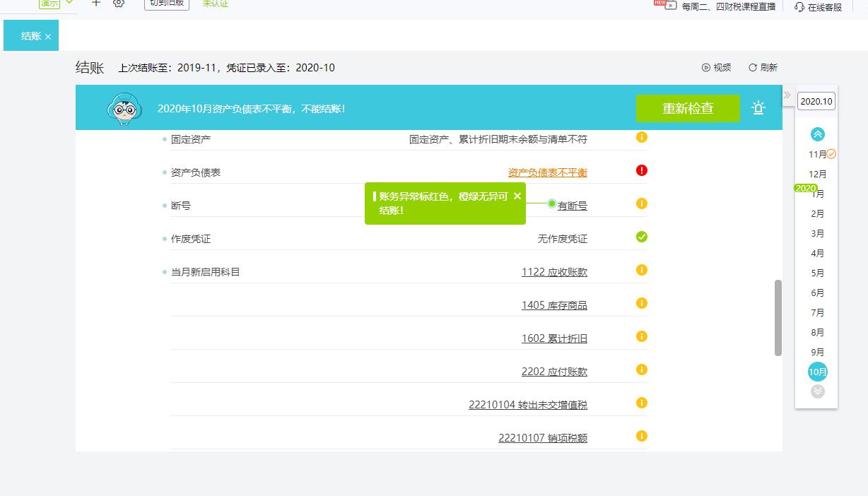Open the settings gear icon
Viewport: 868px width, 496px height.
coord(119,4)
